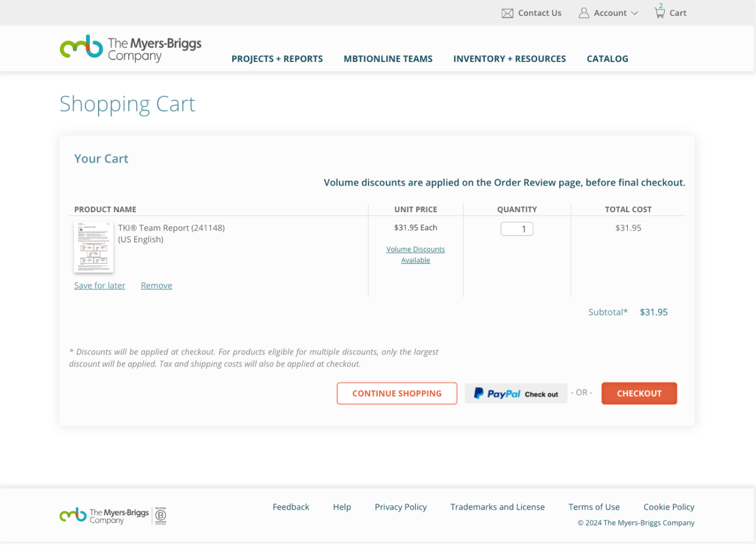Remove the TKI Team Report item
The image size is (756, 545).
pos(157,286)
